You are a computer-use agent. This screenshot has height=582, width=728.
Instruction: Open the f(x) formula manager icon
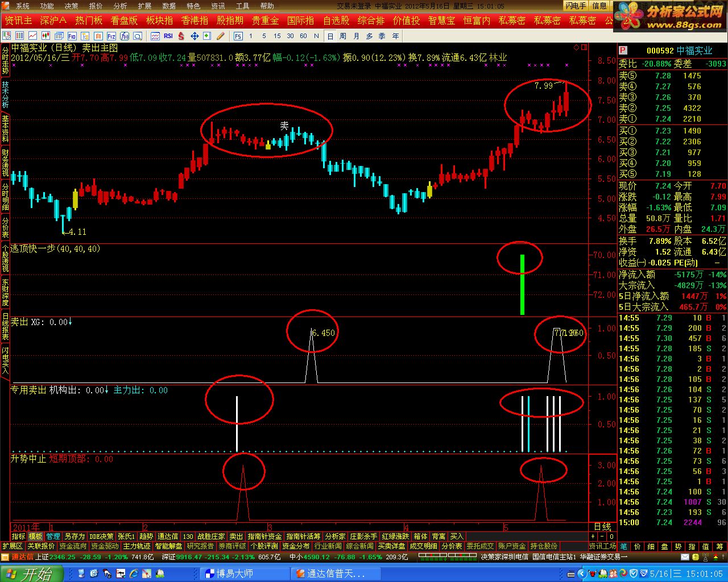pyautogui.click(x=124, y=36)
